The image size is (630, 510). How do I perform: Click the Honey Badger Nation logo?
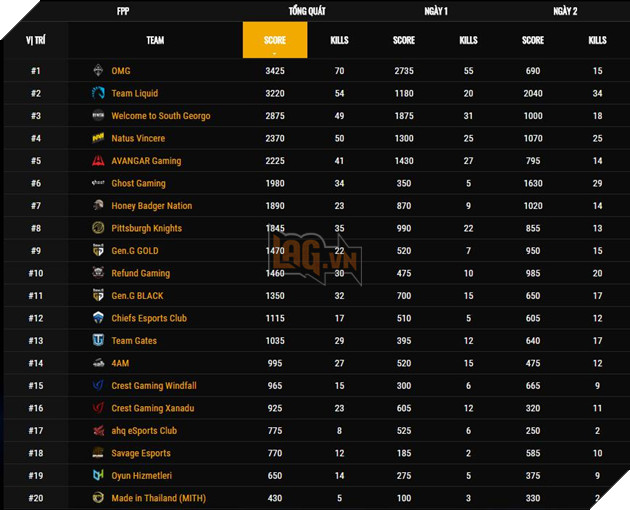[x=98, y=205]
